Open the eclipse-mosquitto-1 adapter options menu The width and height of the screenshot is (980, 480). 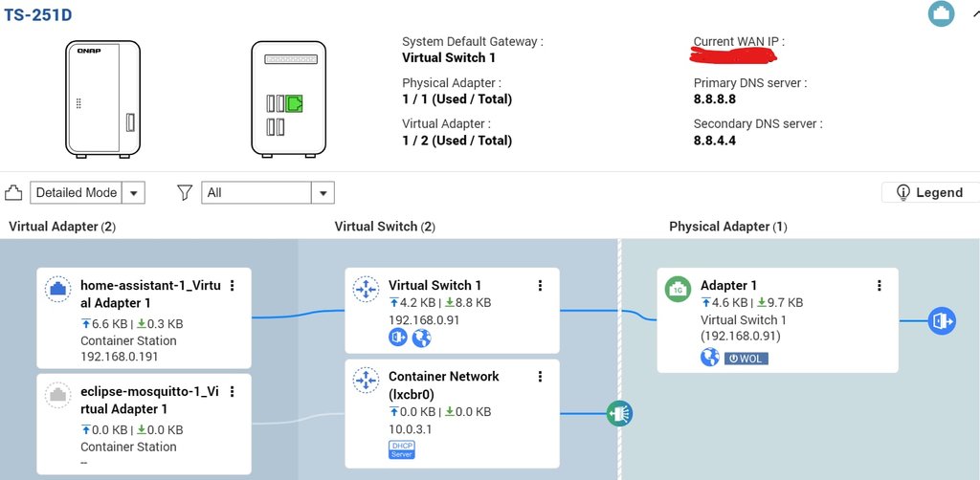[x=233, y=391]
